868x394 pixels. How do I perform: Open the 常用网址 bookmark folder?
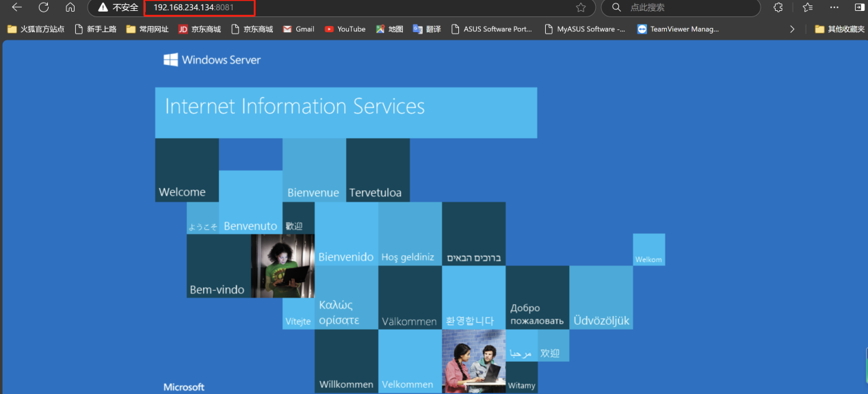(147, 29)
